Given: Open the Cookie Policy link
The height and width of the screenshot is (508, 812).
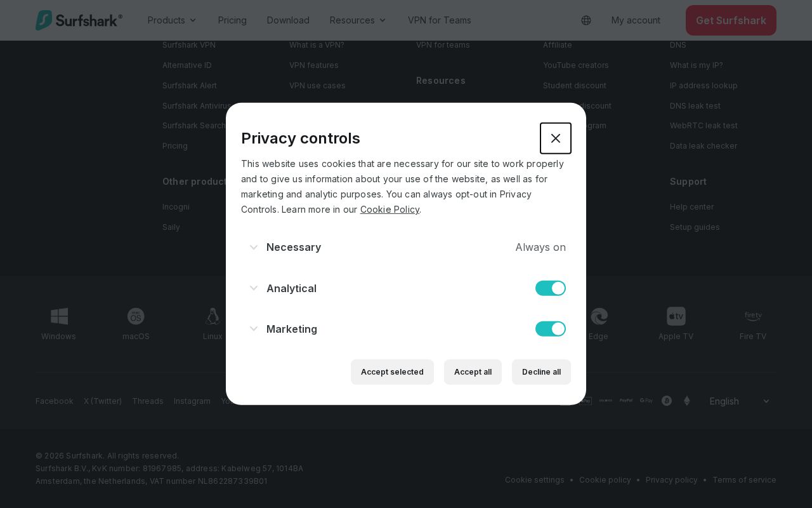Looking at the screenshot, I should pyautogui.click(x=390, y=210).
